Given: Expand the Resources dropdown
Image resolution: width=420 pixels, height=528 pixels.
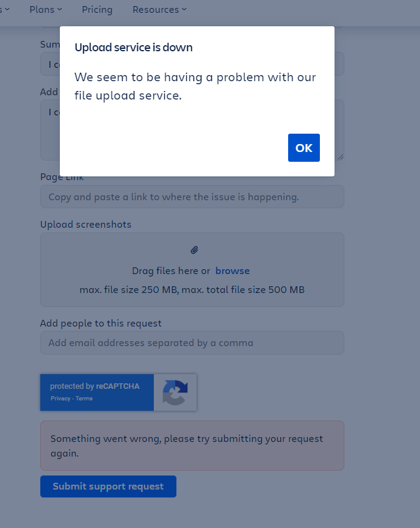Looking at the screenshot, I should pyautogui.click(x=159, y=9).
